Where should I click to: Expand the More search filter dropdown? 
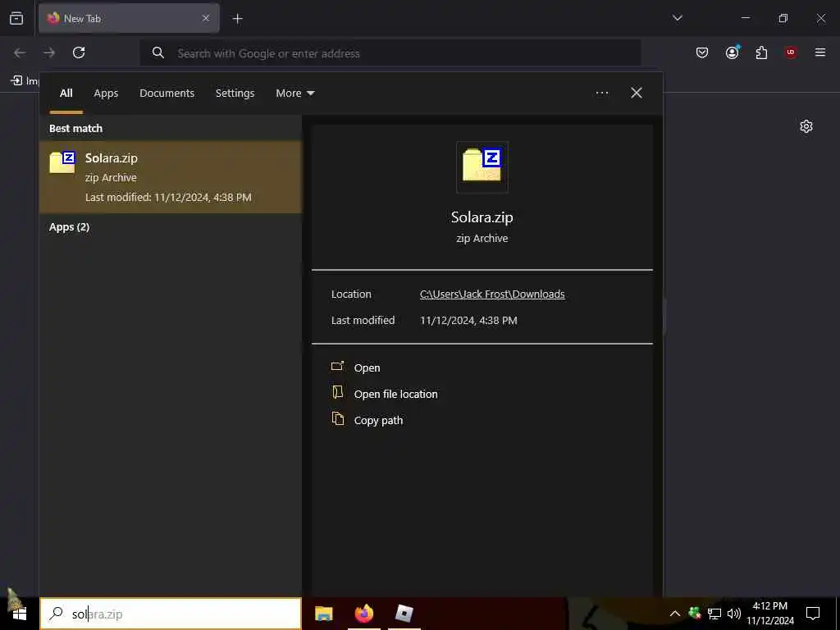point(295,94)
